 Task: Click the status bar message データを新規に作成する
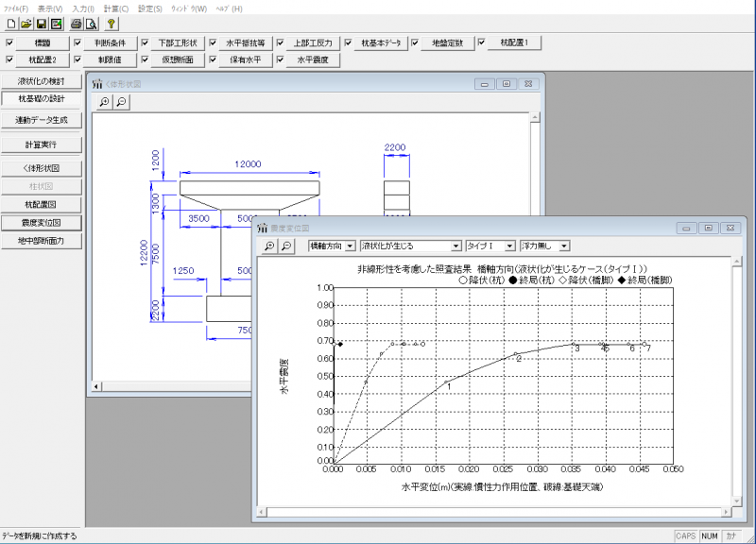(39, 535)
